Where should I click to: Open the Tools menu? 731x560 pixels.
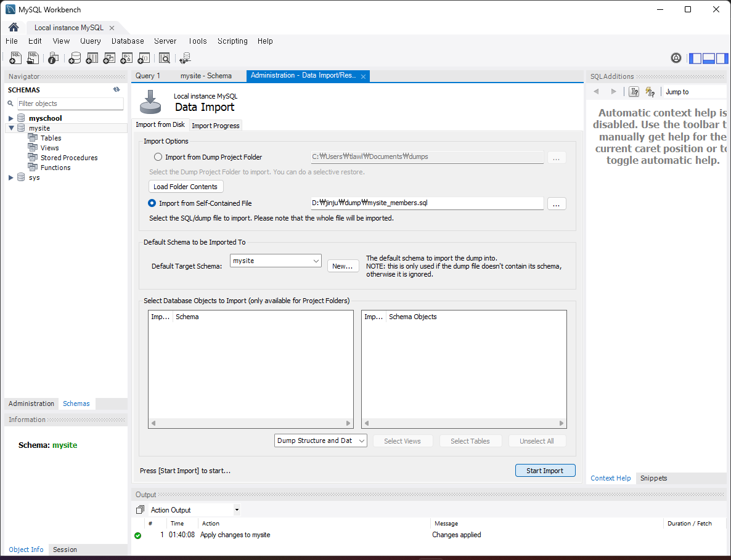point(198,41)
